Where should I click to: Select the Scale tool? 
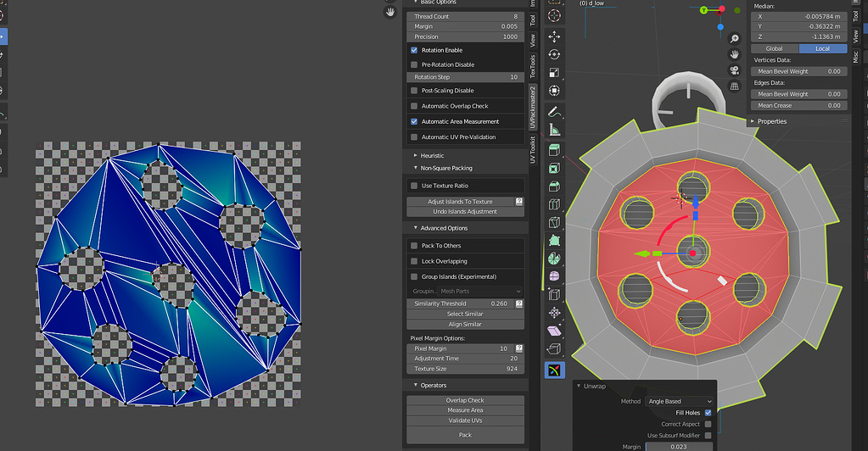[x=554, y=73]
